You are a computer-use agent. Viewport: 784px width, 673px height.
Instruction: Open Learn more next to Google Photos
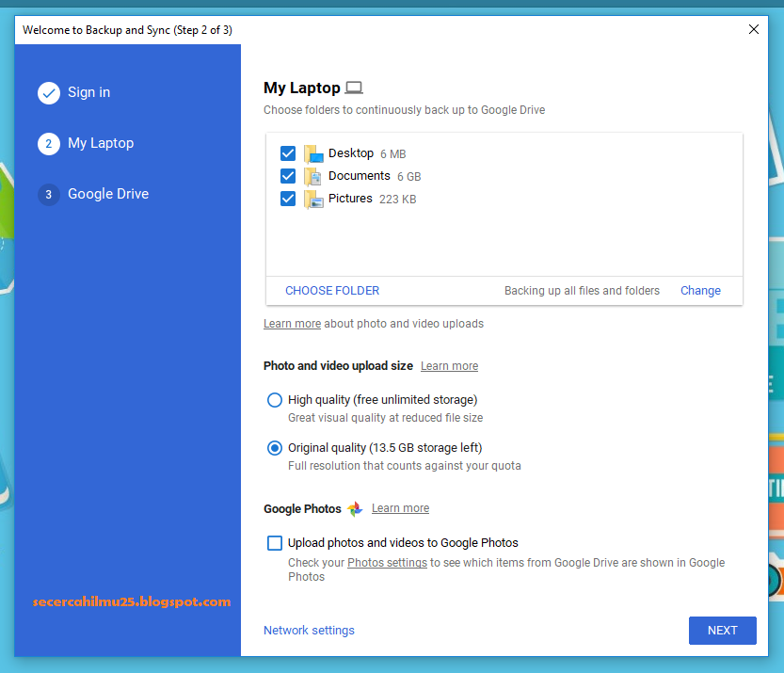point(400,508)
